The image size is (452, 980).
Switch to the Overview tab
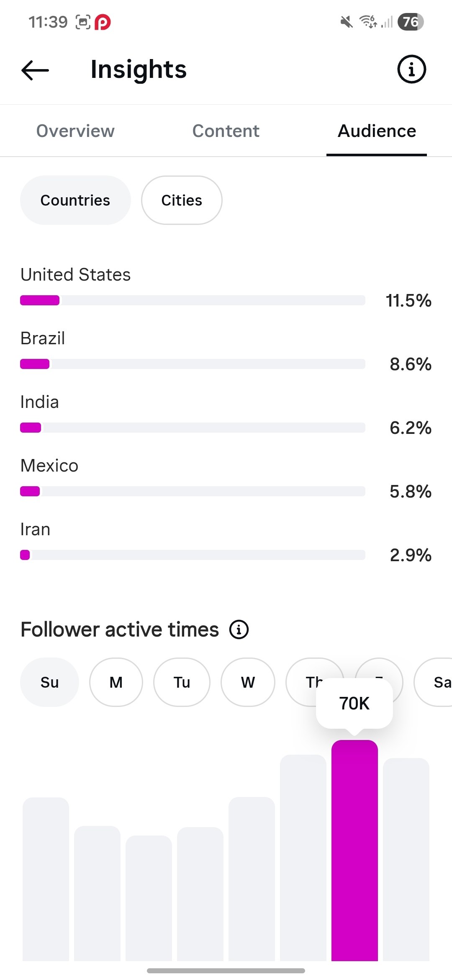tap(75, 131)
